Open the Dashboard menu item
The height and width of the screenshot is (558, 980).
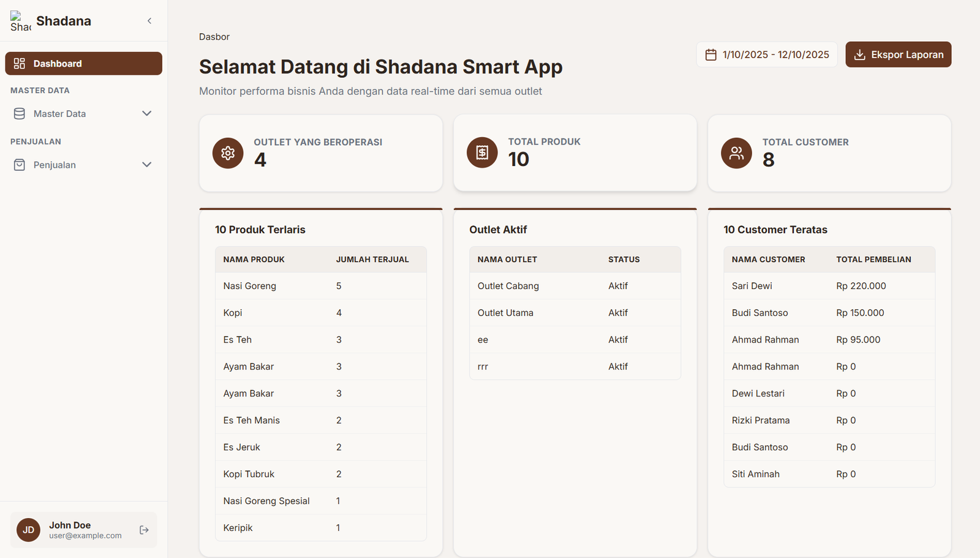(x=83, y=64)
